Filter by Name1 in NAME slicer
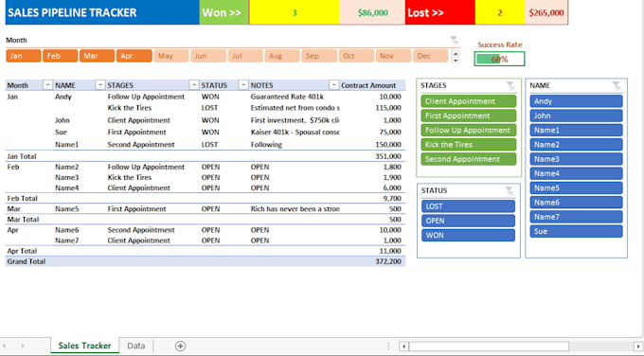 576,130
